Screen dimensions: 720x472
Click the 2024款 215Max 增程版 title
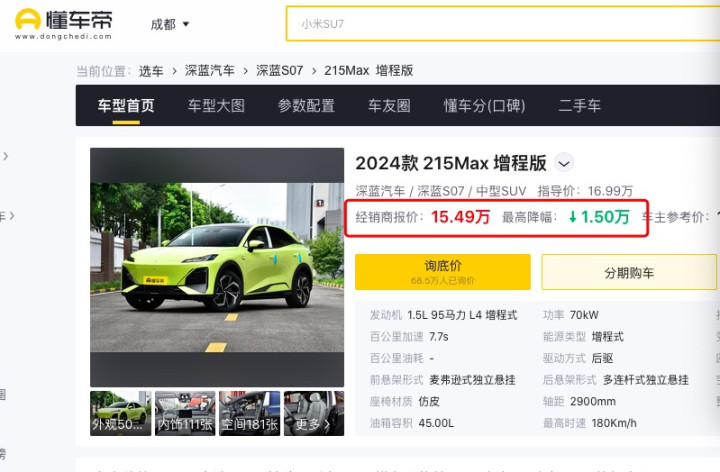click(x=451, y=163)
